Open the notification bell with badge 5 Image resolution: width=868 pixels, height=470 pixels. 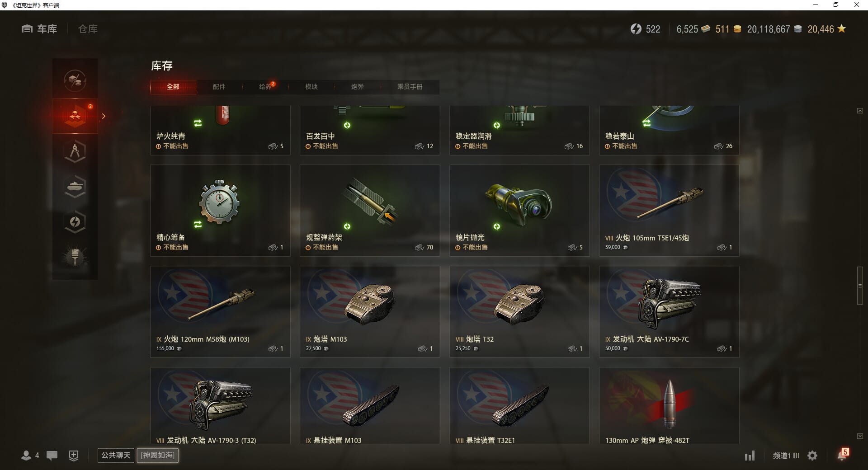point(842,455)
